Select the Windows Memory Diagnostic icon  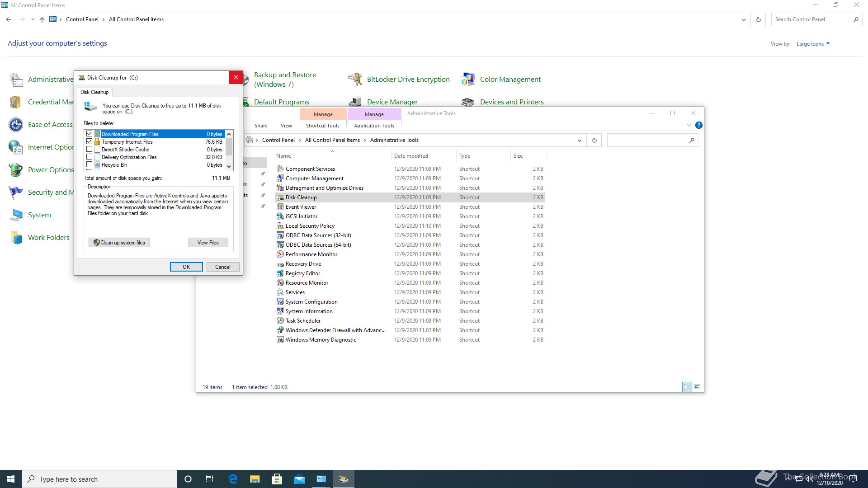(x=280, y=339)
